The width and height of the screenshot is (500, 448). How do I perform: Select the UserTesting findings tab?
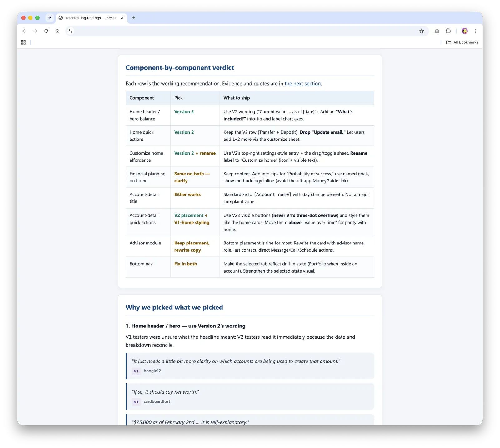91,18
